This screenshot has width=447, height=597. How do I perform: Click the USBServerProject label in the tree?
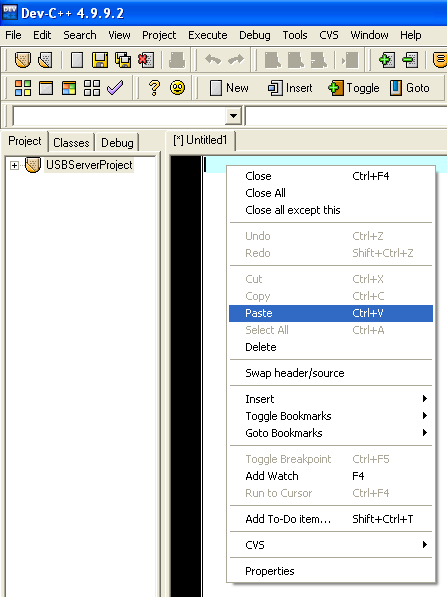tap(89, 165)
